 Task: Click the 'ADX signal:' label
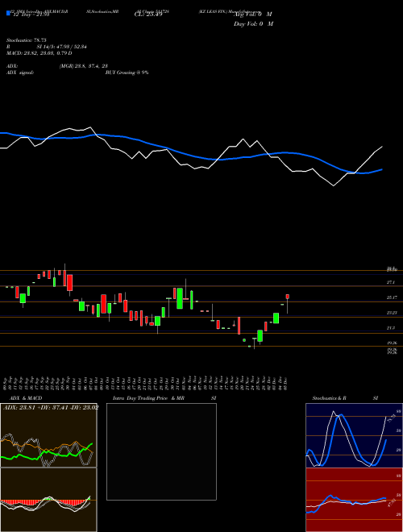pos(20,73)
